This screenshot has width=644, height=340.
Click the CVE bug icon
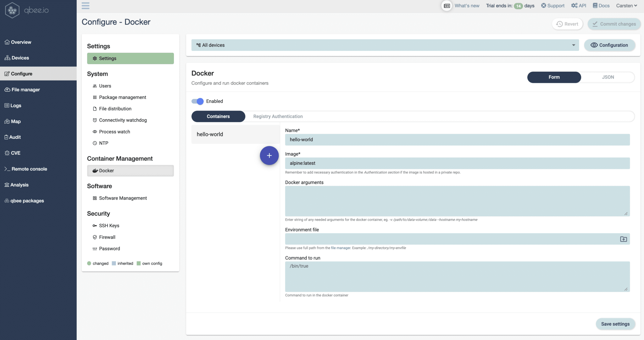(x=7, y=153)
